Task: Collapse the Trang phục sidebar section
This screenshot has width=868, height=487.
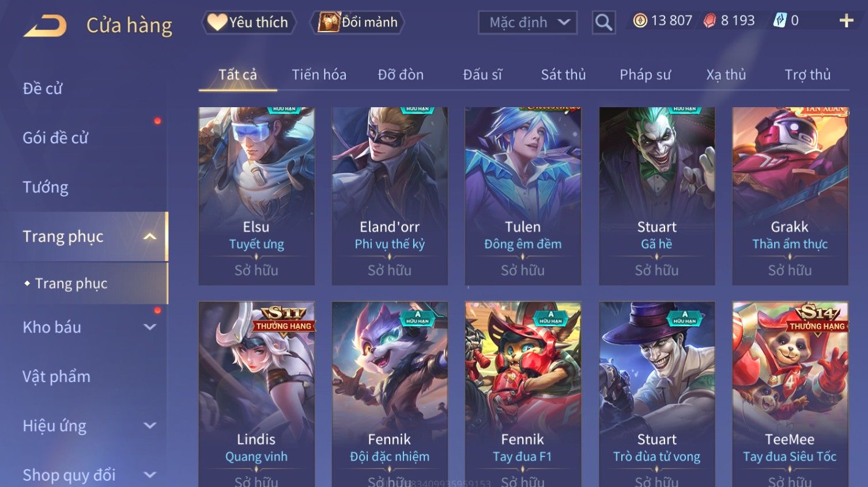Action: (x=150, y=236)
